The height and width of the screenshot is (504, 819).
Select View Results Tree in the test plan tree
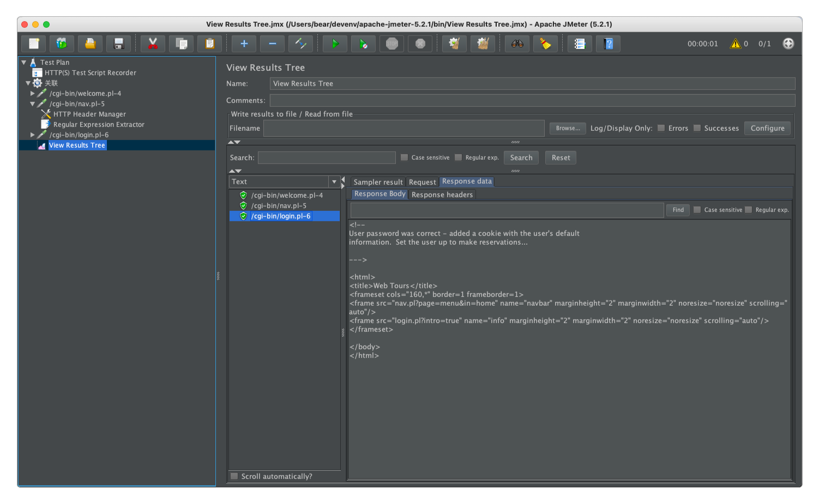(77, 145)
